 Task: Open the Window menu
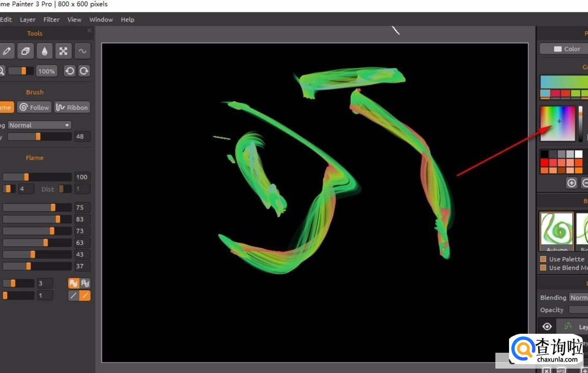point(101,19)
